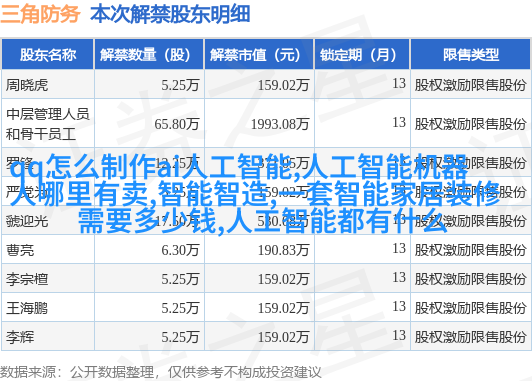532x381 pixels.
Task: Select the 解禁数量（股） column header
Action: pos(149,54)
